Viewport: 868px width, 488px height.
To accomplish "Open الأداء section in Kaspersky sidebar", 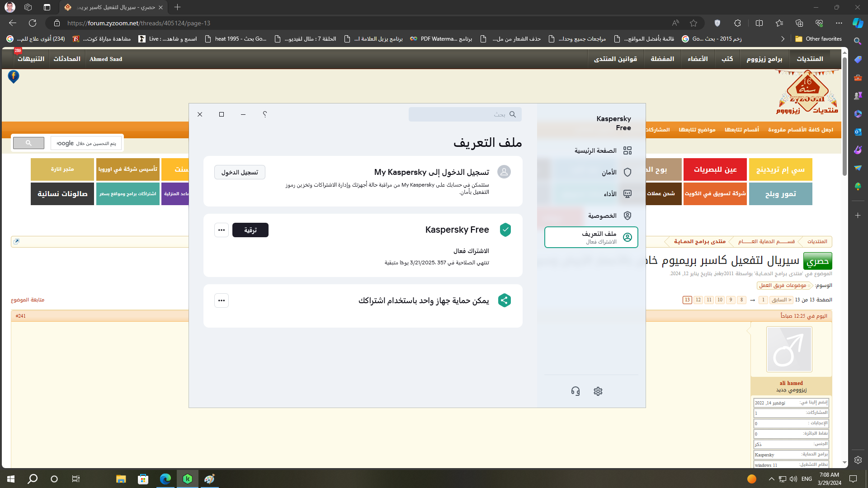I will coord(591,194).
